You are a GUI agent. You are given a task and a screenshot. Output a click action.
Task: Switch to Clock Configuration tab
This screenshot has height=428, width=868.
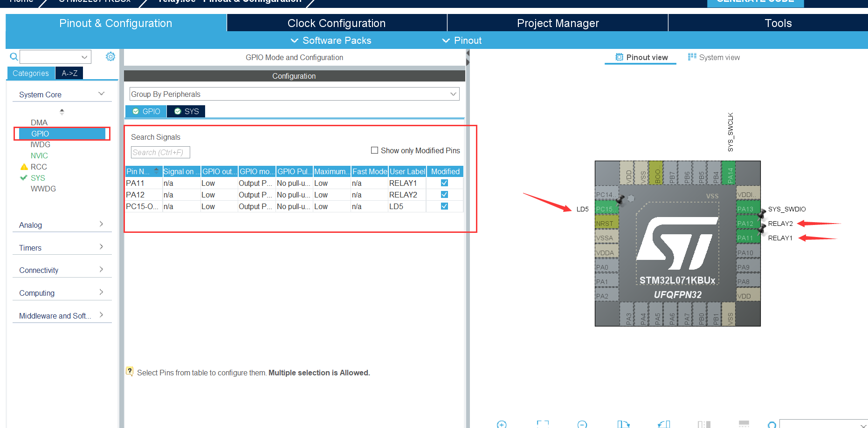tap(337, 23)
